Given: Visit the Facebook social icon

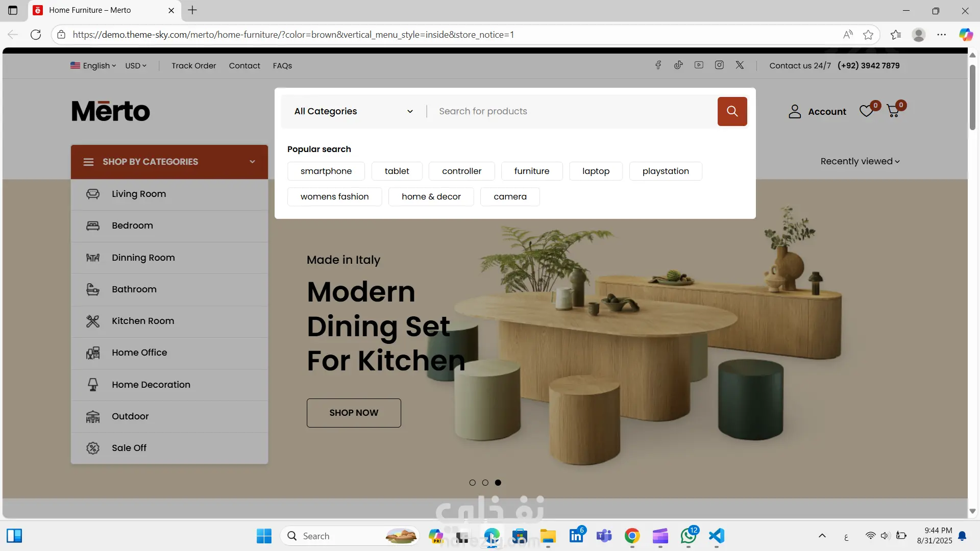Looking at the screenshot, I should (658, 65).
